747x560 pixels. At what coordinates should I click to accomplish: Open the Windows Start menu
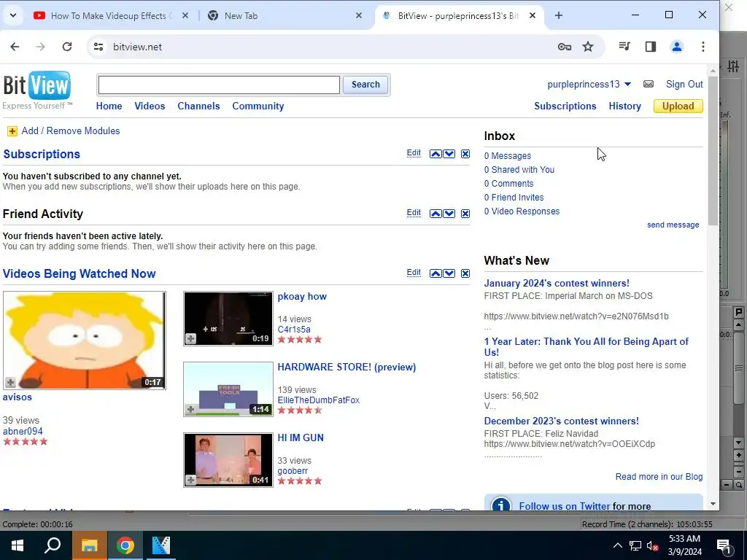(x=18, y=545)
